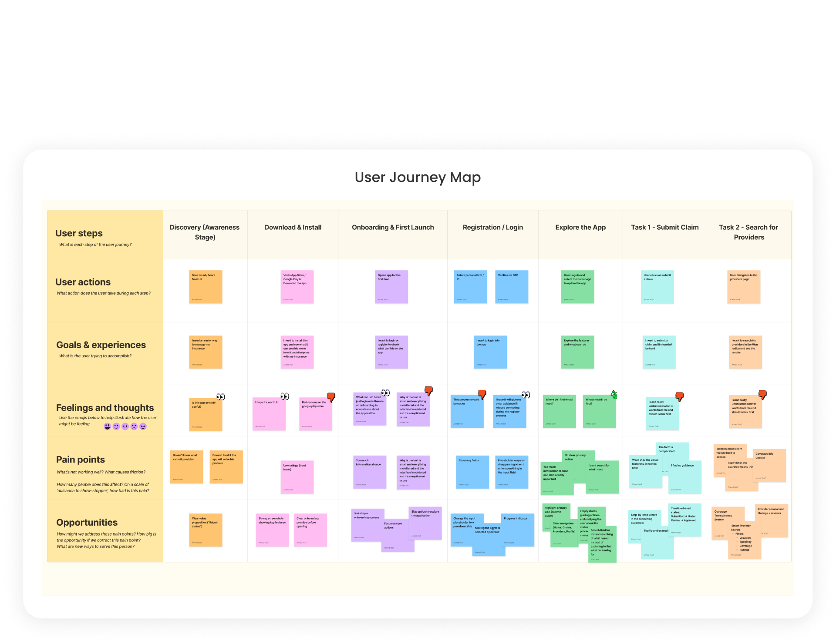
Task: Click the thumbs-down sticker on 'Bad reviews on the google play store' note
Action: pos(331,397)
